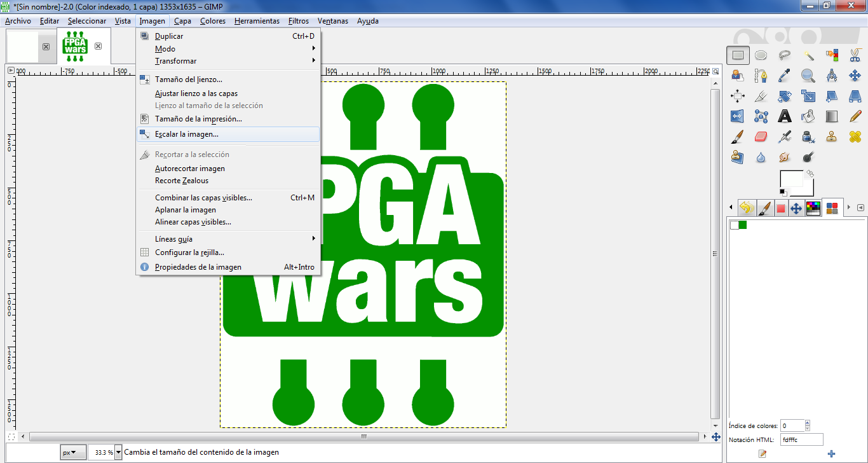Image resolution: width=868 pixels, height=463 pixels.
Task: Expand the Transformar submenu
Action: tap(228, 61)
